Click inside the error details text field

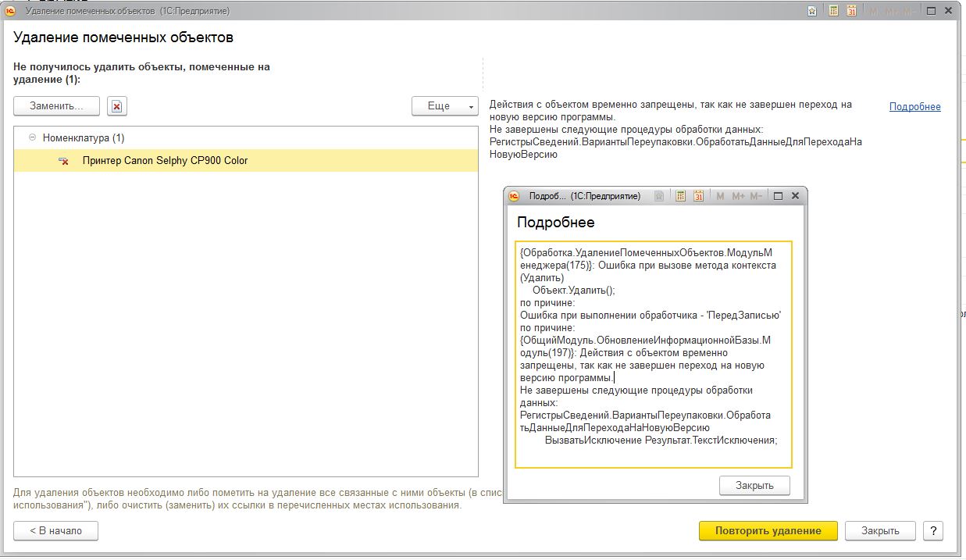click(653, 353)
